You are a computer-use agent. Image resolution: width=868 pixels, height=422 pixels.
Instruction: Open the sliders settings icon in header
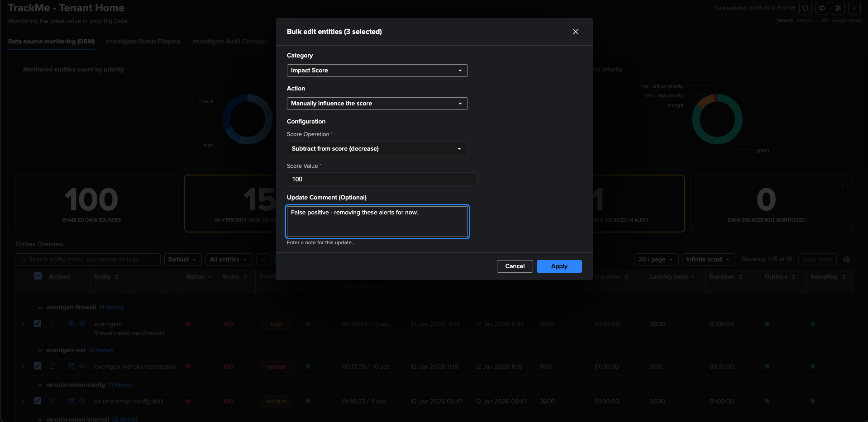tap(838, 8)
